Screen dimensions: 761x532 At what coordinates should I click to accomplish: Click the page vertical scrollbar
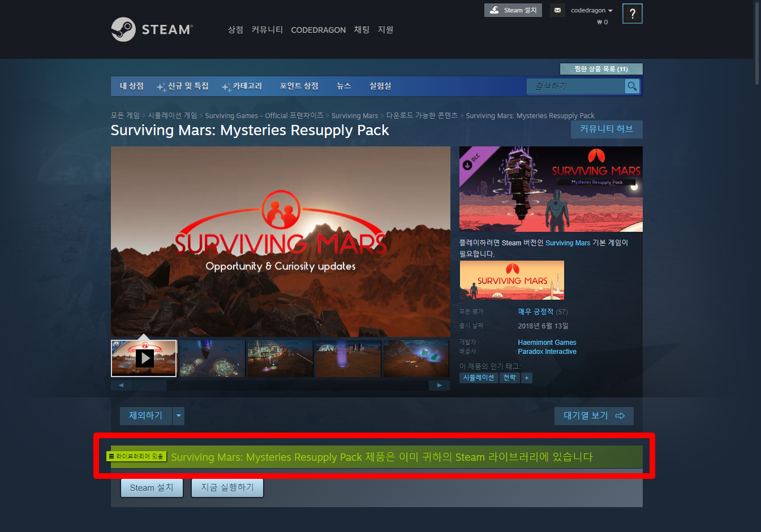point(757,43)
